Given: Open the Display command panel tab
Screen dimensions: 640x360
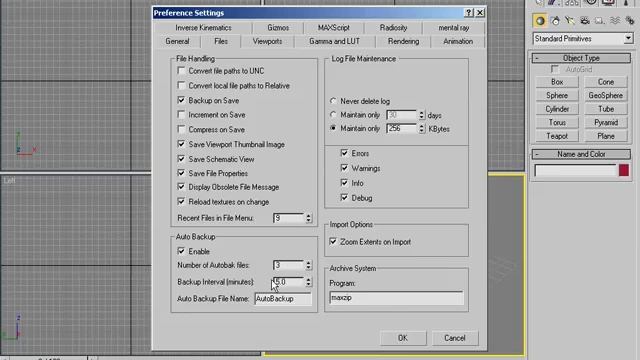Looking at the screenshot, I should click(608, 2).
